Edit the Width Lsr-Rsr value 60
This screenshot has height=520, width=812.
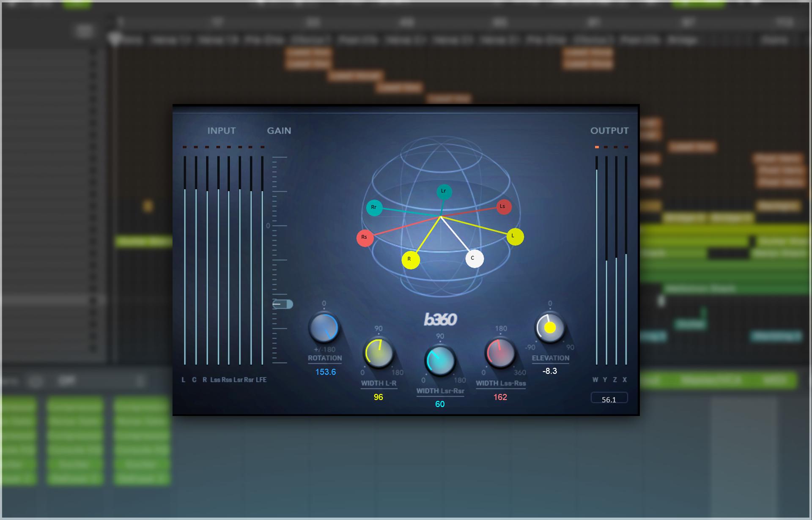(x=440, y=404)
